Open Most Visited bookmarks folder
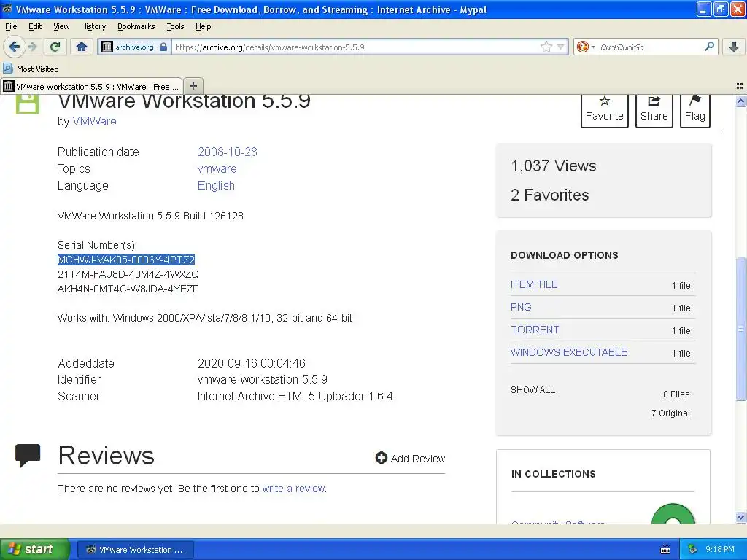The height and width of the screenshot is (560, 747). click(x=31, y=69)
